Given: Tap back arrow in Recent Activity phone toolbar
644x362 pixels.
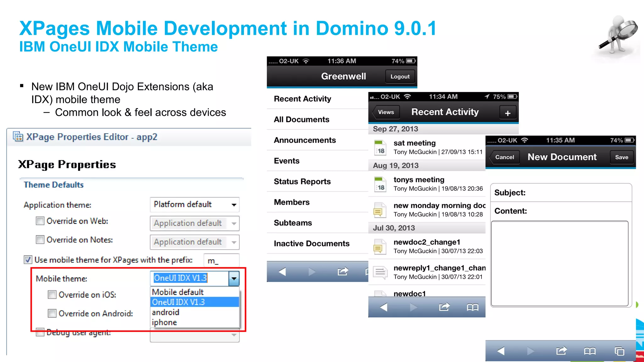Looking at the screenshot, I should pos(383,307).
